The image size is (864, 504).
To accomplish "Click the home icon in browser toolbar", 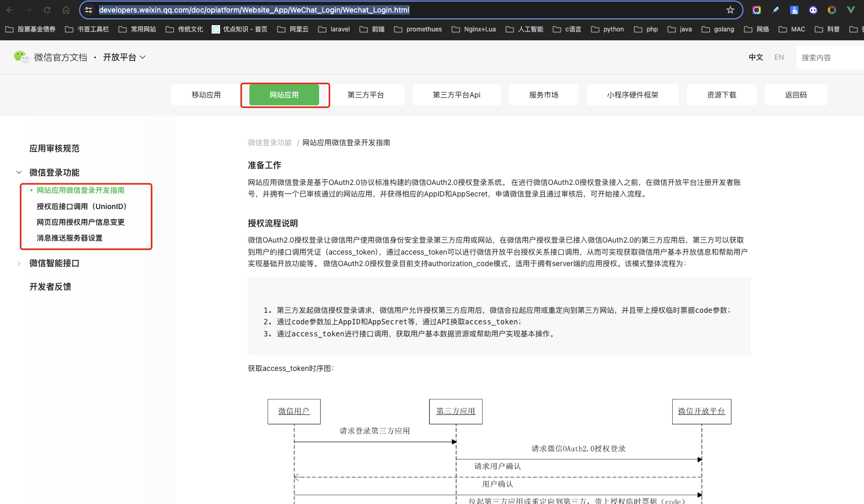I will click(66, 10).
